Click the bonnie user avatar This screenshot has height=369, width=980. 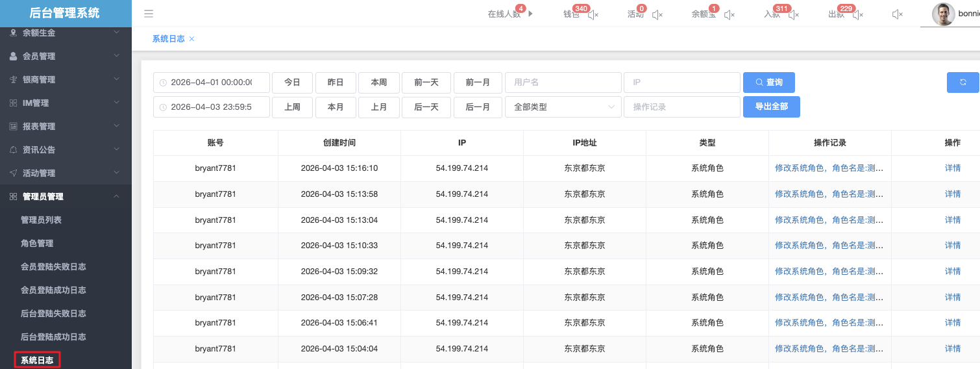pos(943,14)
